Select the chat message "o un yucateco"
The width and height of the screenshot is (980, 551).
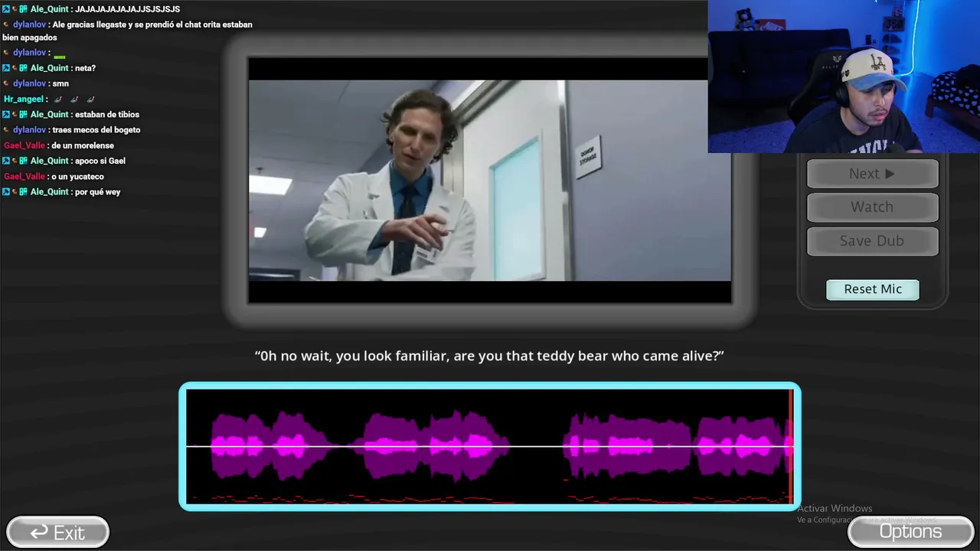click(x=77, y=177)
